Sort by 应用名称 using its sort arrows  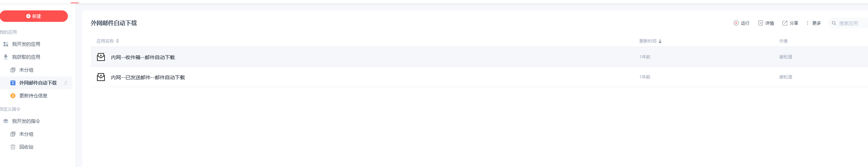(117, 41)
